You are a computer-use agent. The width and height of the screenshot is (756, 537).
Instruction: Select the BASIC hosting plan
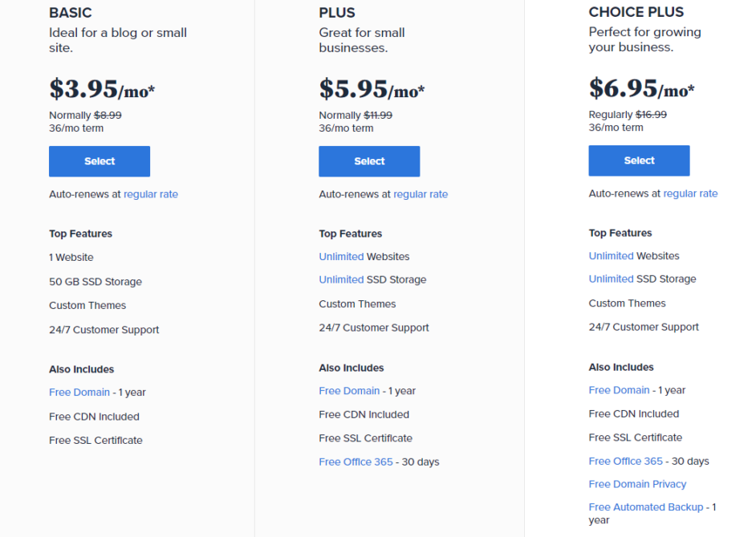[100, 161]
